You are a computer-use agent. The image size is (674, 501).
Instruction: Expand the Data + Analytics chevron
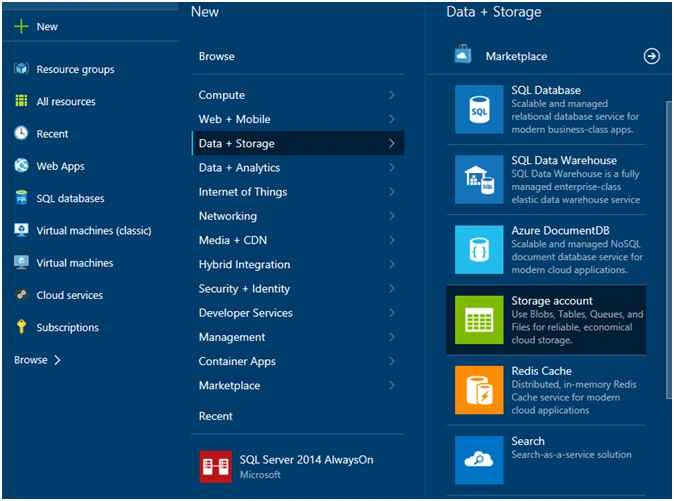click(x=391, y=168)
